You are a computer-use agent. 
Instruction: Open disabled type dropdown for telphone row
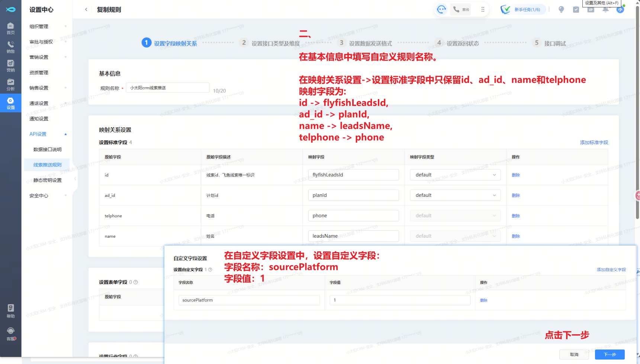455,216
